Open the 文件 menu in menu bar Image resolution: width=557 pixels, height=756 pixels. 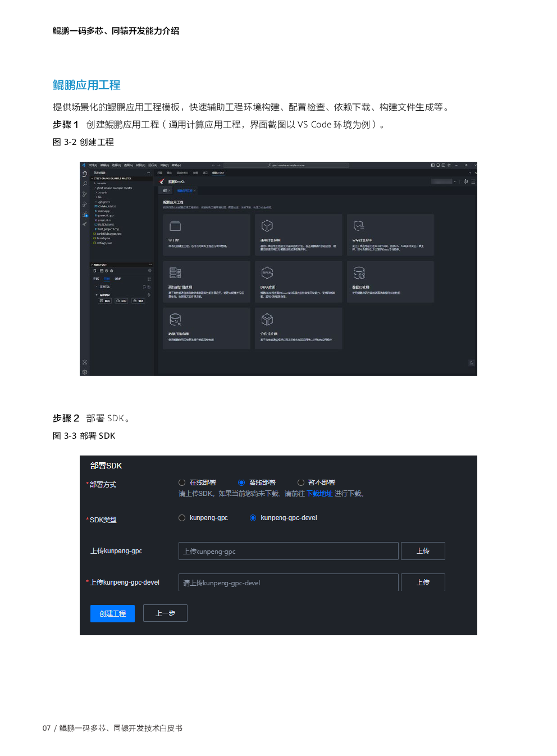[x=93, y=165]
